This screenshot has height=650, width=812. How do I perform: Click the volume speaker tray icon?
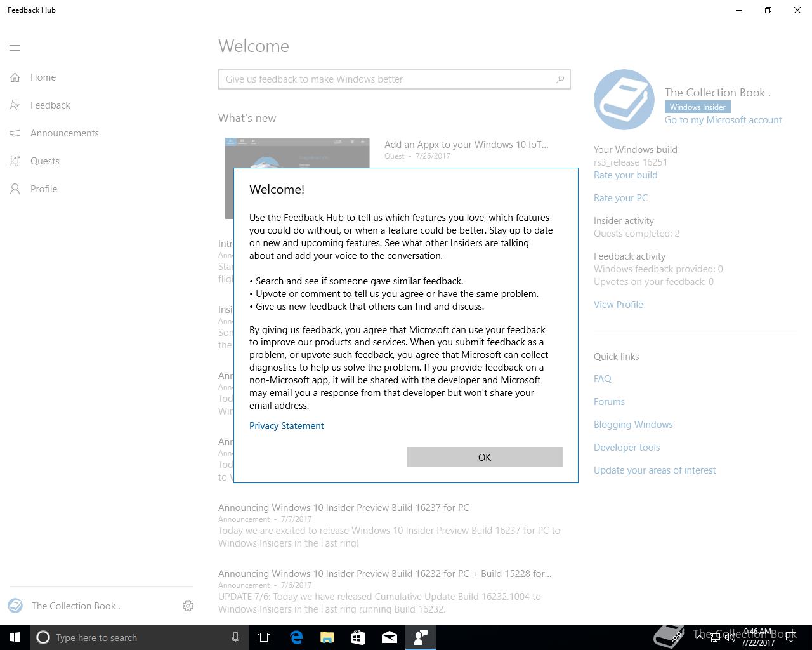(730, 637)
